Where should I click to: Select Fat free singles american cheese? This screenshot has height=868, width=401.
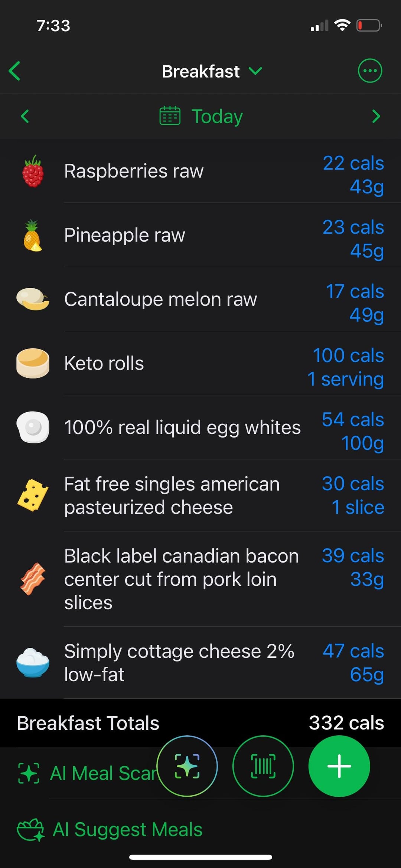click(172, 495)
